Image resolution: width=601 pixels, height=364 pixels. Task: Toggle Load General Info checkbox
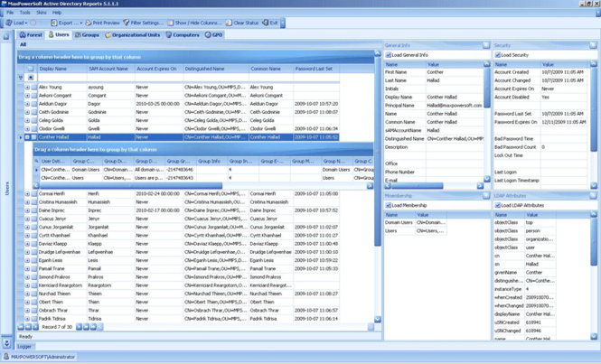click(389, 55)
